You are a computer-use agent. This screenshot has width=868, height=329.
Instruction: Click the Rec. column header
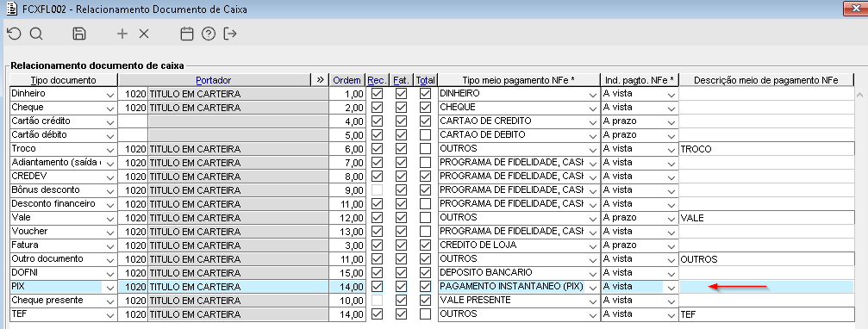pyautogui.click(x=377, y=80)
